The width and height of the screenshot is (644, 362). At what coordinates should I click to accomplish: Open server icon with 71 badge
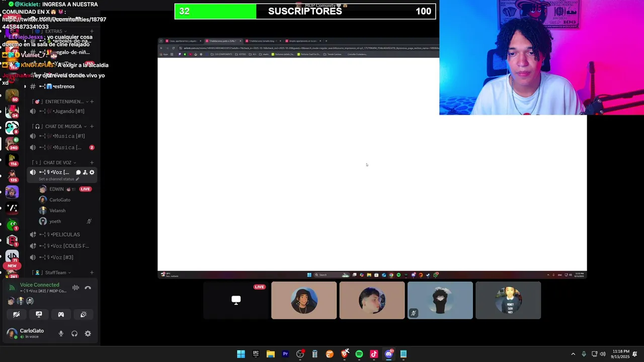pos(12,256)
